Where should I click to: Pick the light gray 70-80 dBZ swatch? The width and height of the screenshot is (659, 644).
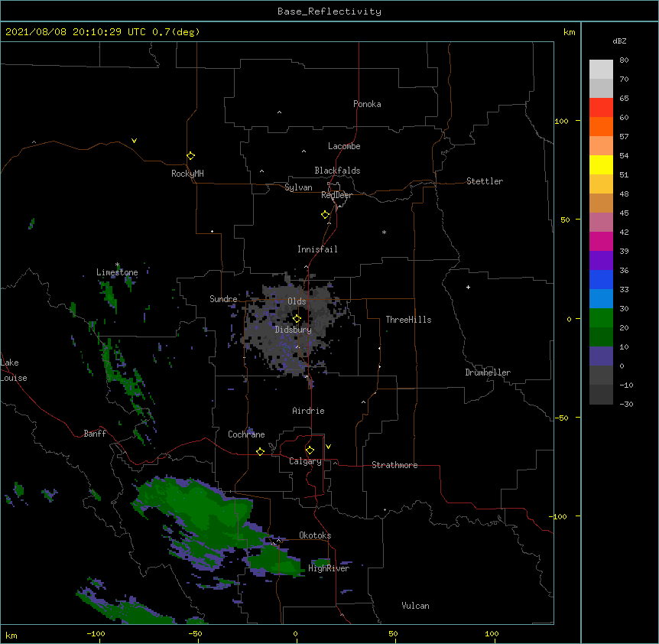tap(601, 69)
